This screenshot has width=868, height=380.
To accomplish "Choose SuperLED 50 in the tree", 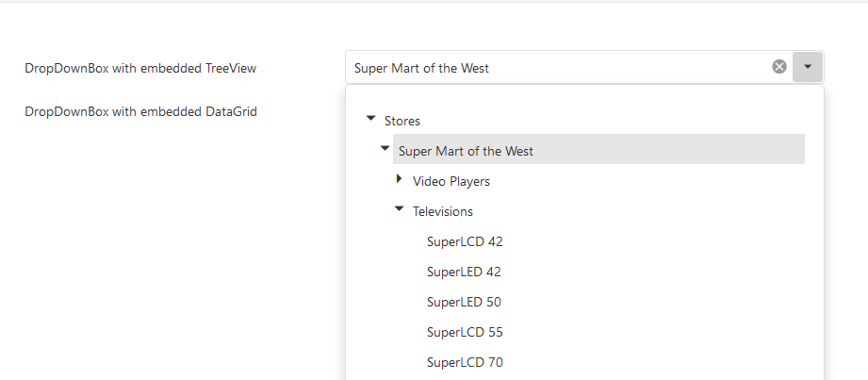I will click(464, 302).
